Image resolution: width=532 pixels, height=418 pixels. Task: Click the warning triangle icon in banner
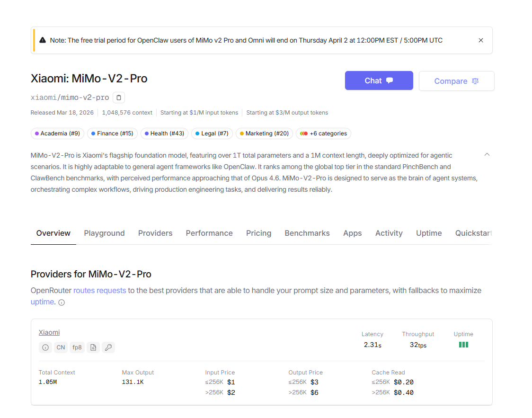pyautogui.click(x=43, y=40)
